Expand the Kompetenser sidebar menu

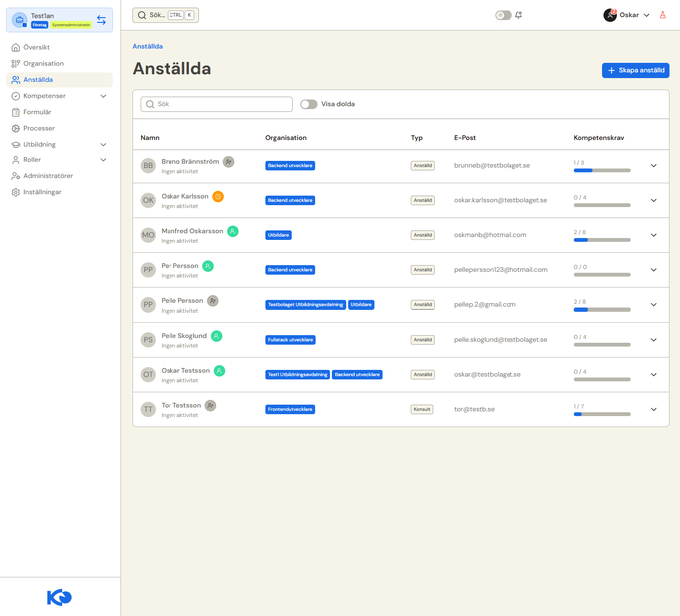pos(103,96)
